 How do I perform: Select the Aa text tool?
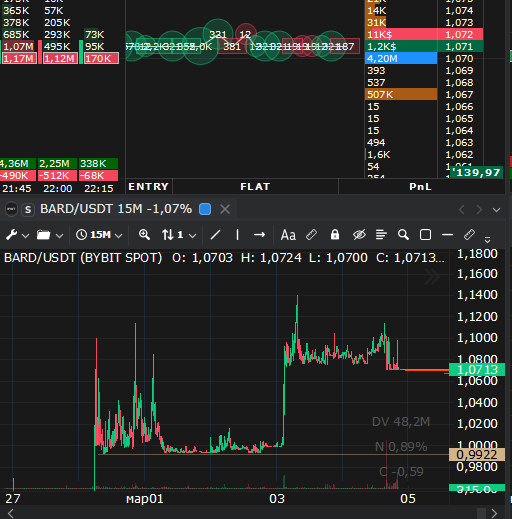click(x=288, y=235)
